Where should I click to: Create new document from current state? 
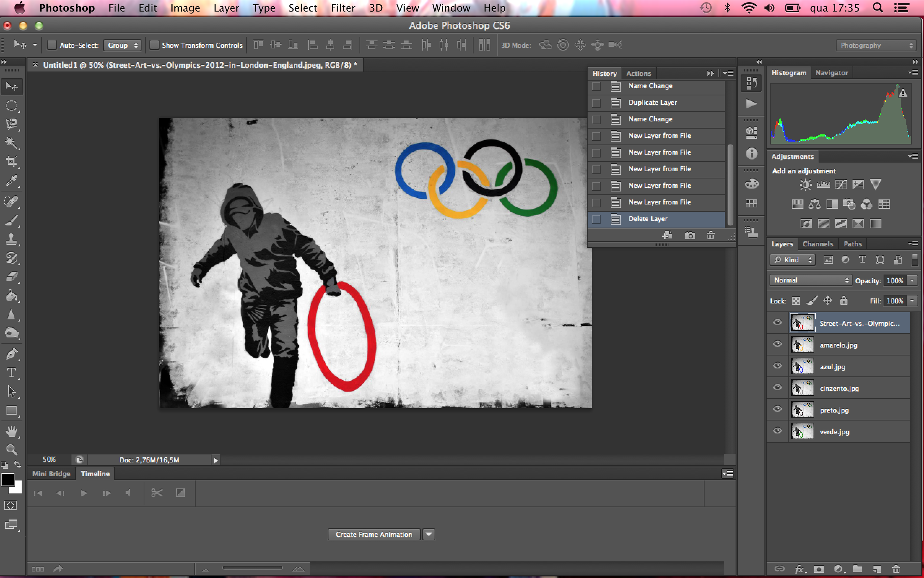[x=667, y=236]
